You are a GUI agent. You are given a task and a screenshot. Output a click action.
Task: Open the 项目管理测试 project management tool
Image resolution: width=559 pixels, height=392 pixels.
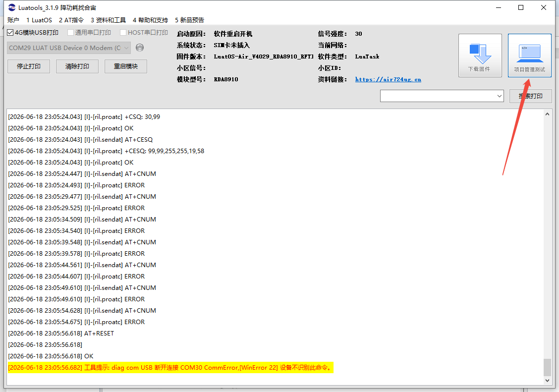pyautogui.click(x=529, y=56)
